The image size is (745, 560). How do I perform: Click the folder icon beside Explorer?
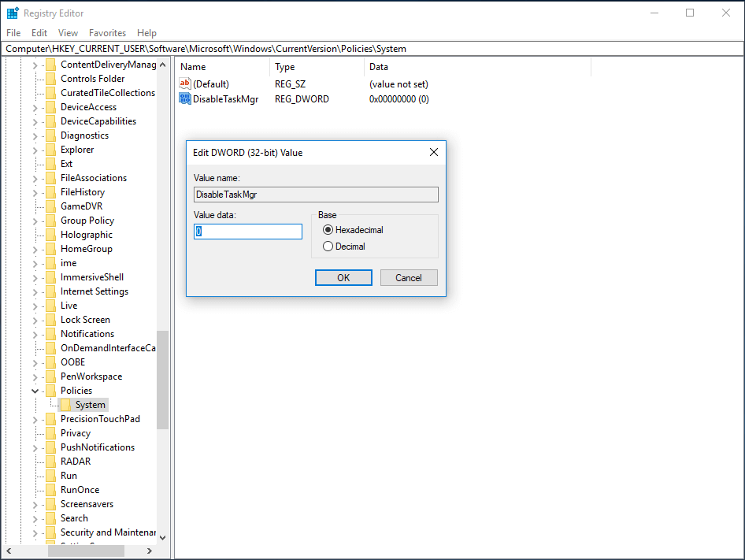(x=50, y=149)
